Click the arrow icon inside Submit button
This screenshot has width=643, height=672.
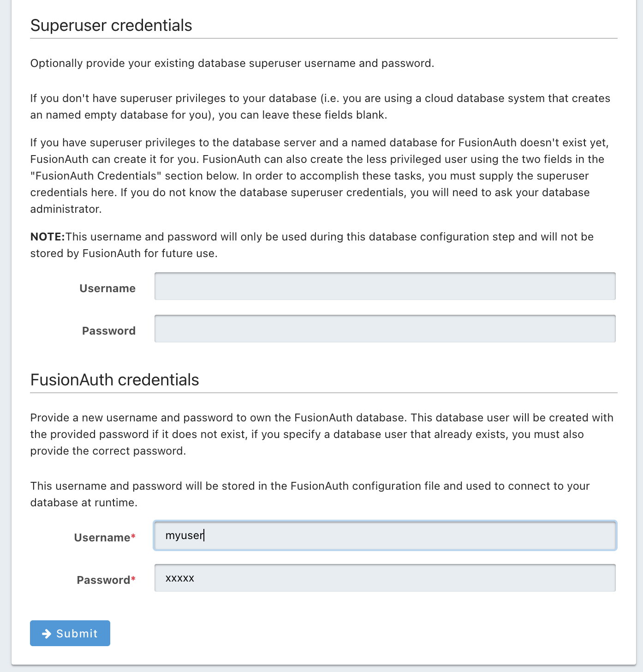[46, 633]
